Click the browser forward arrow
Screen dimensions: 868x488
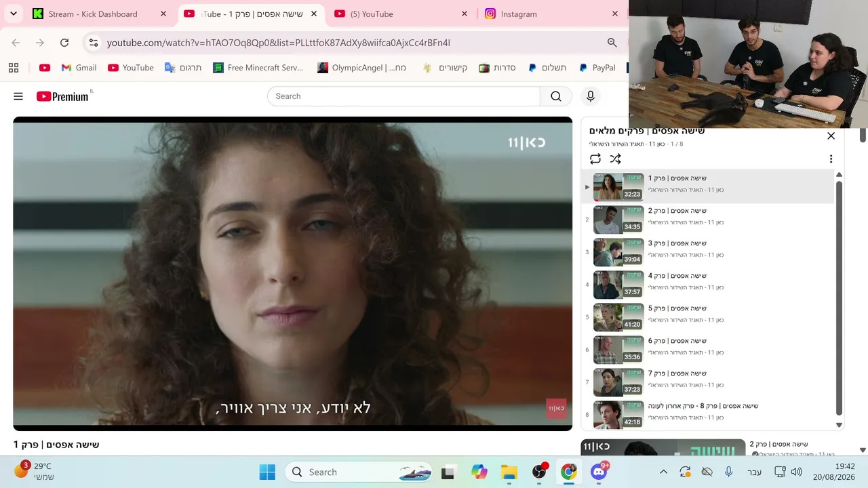pyautogui.click(x=40, y=43)
